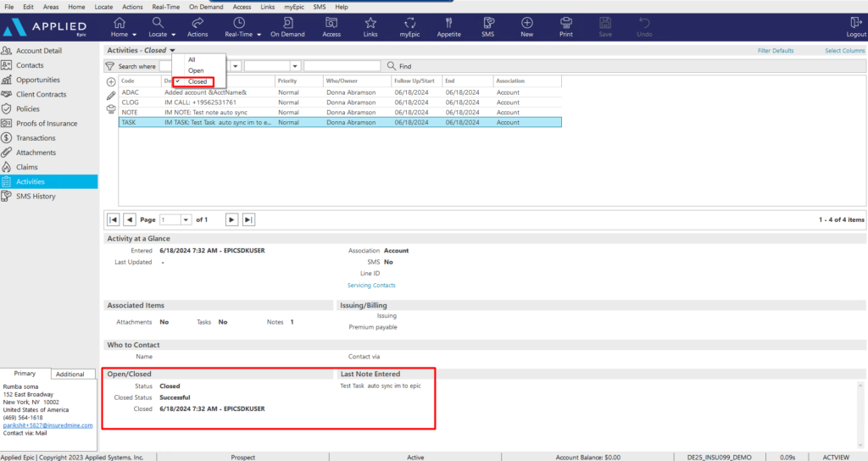Click the edit activity pencil icon
868x461 pixels.
click(x=111, y=95)
